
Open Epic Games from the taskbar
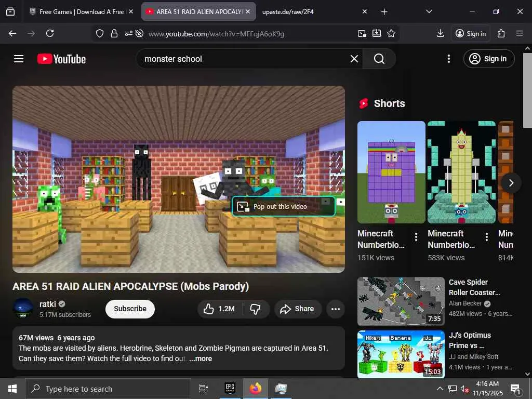(230, 388)
